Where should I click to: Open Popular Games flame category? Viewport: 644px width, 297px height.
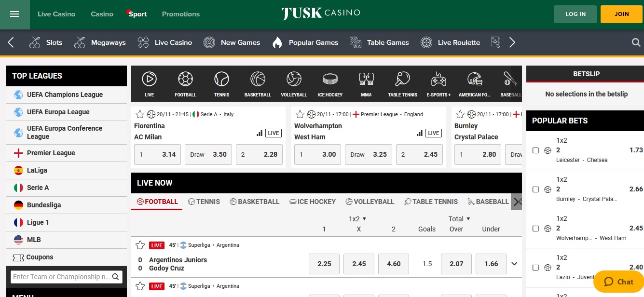click(305, 42)
